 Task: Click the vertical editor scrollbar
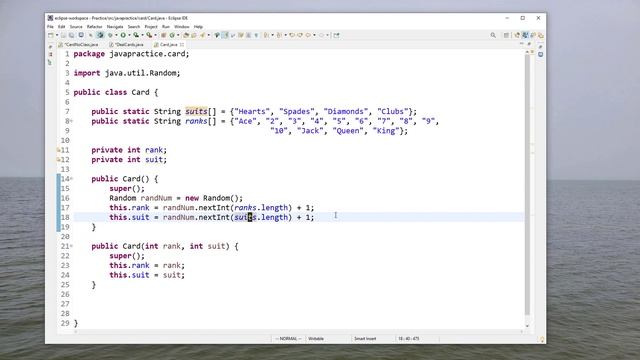pos(527,184)
